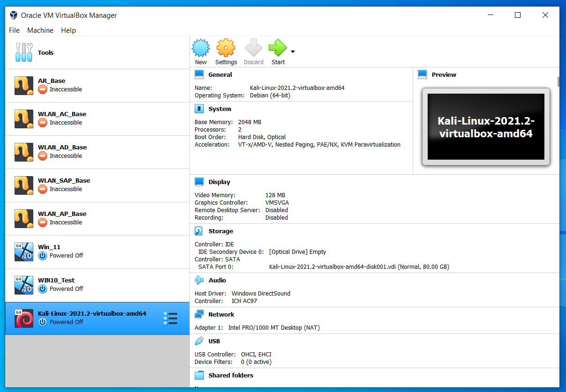Click the General section monitor icon

[199, 74]
